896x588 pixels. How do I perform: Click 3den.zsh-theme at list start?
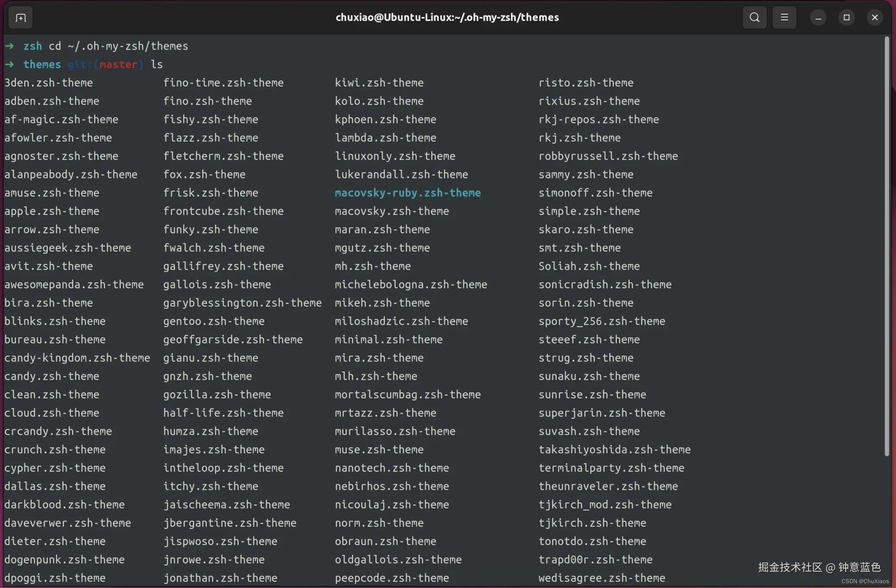(x=49, y=83)
